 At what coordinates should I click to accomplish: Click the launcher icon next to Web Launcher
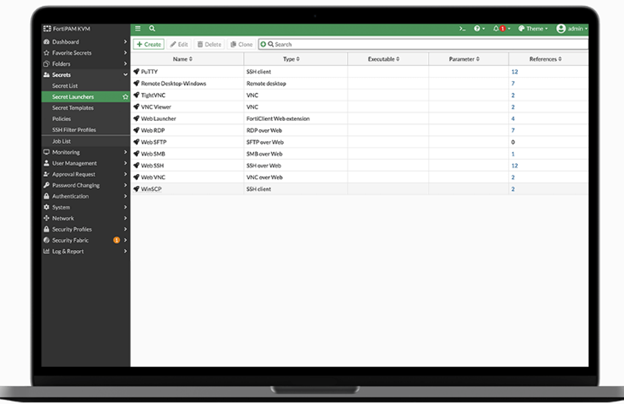[x=136, y=119]
